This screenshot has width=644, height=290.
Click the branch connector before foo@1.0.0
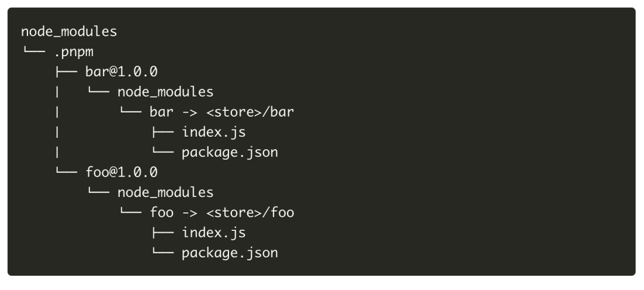pyautogui.click(x=66, y=171)
